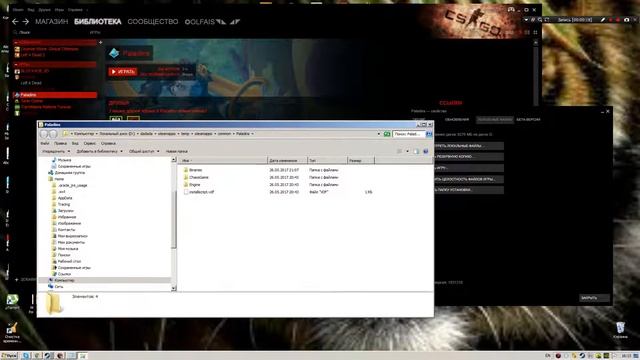Select Paladins in the Steam library list
This screenshot has height=360, width=640.
pyautogui.click(x=55, y=95)
